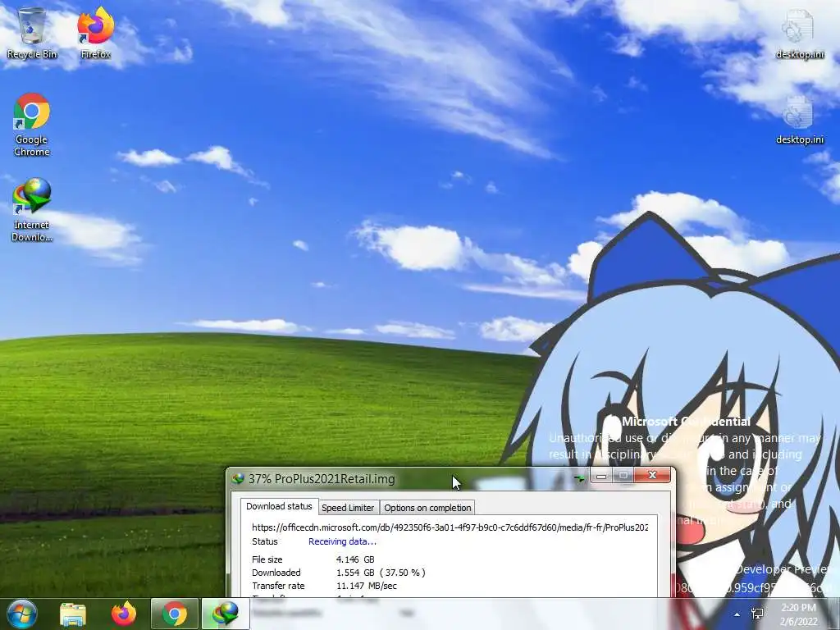Close the ProPlus2021Retail.img download dialog
This screenshot has height=630, width=840.
point(652,475)
